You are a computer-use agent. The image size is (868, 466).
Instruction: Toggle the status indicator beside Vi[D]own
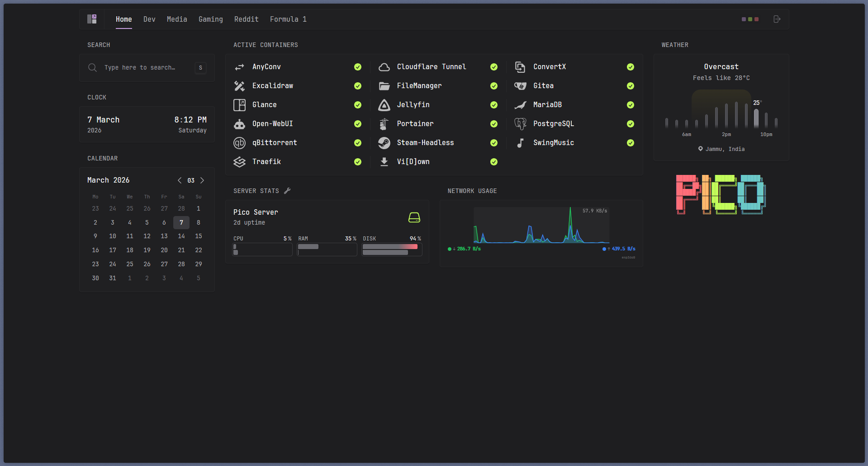pyautogui.click(x=494, y=162)
